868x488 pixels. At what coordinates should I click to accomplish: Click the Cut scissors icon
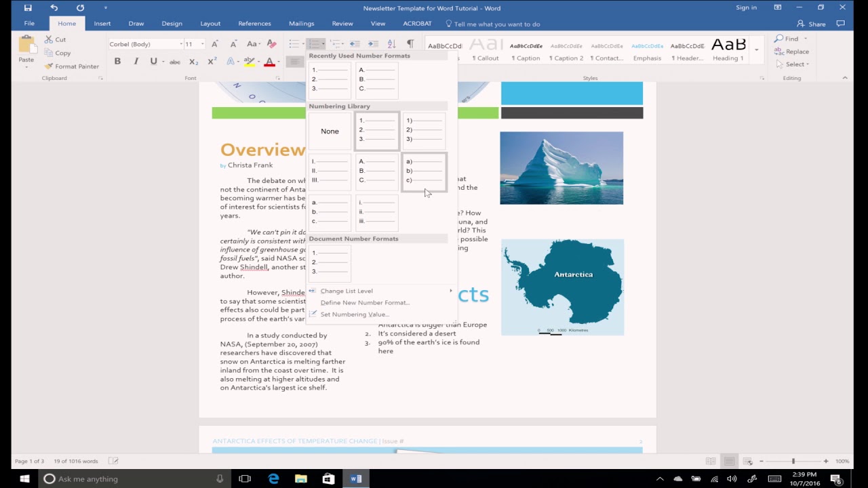(x=49, y=39)
